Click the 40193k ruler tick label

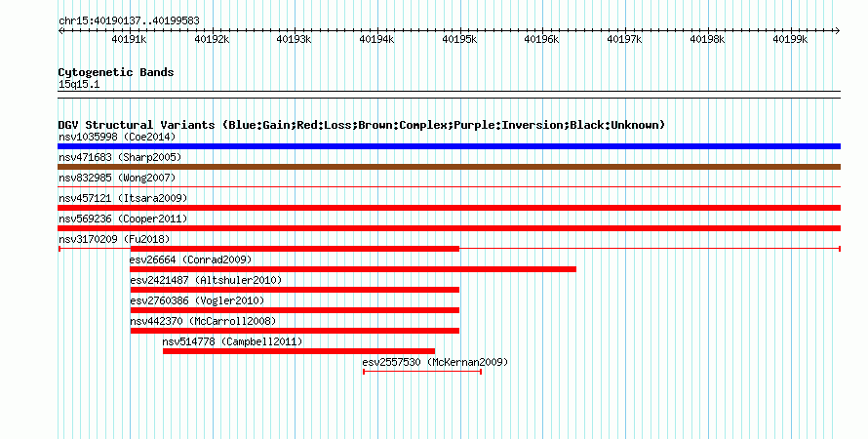[294, 39]
